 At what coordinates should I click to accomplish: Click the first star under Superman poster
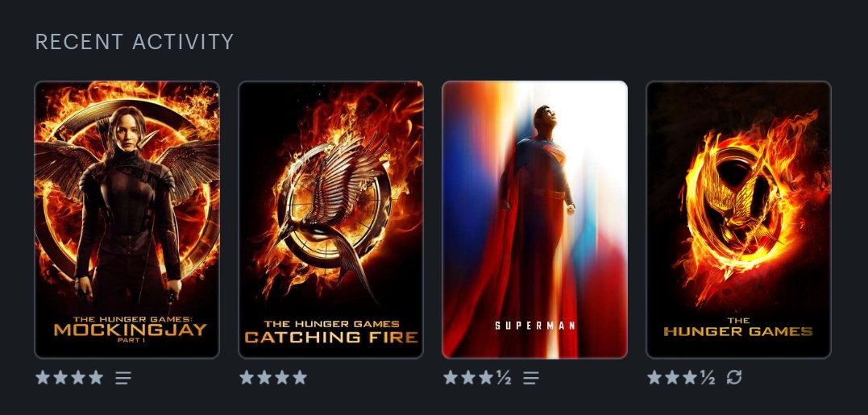tap(451, 377)
